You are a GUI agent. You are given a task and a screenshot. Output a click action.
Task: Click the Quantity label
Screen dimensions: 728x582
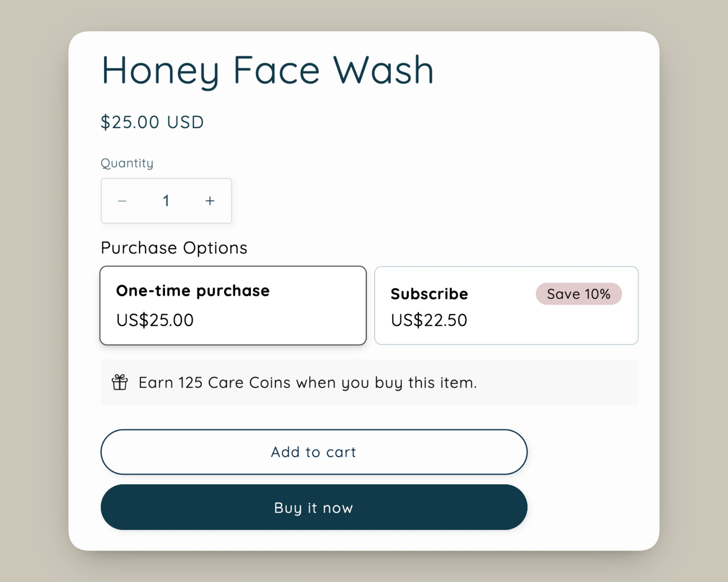(127, 163)
